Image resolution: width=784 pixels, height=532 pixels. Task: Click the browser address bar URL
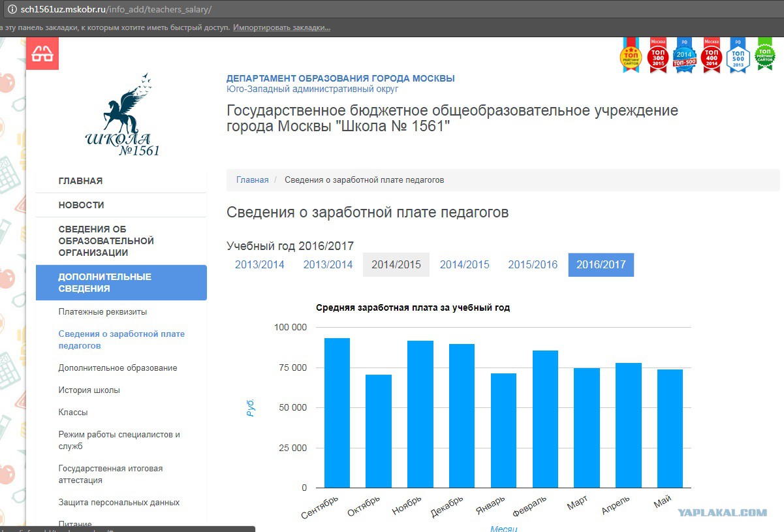(x=116, y=10)
